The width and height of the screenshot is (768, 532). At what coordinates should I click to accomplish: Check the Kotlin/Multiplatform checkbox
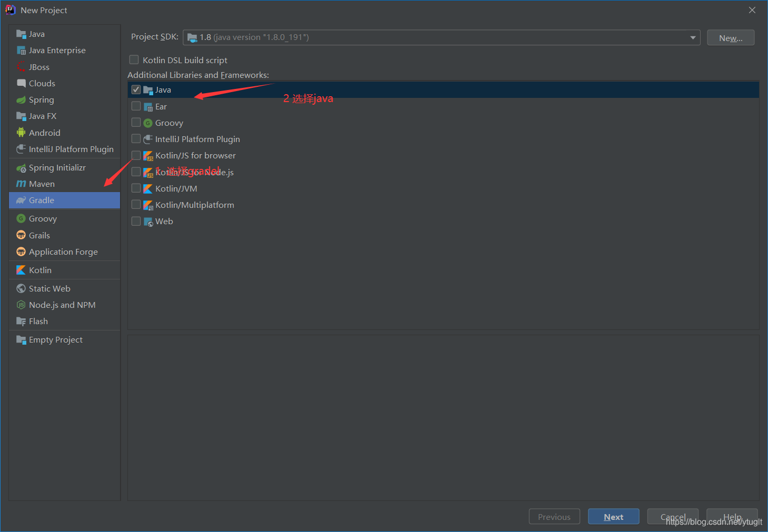[x=136, y=205]
